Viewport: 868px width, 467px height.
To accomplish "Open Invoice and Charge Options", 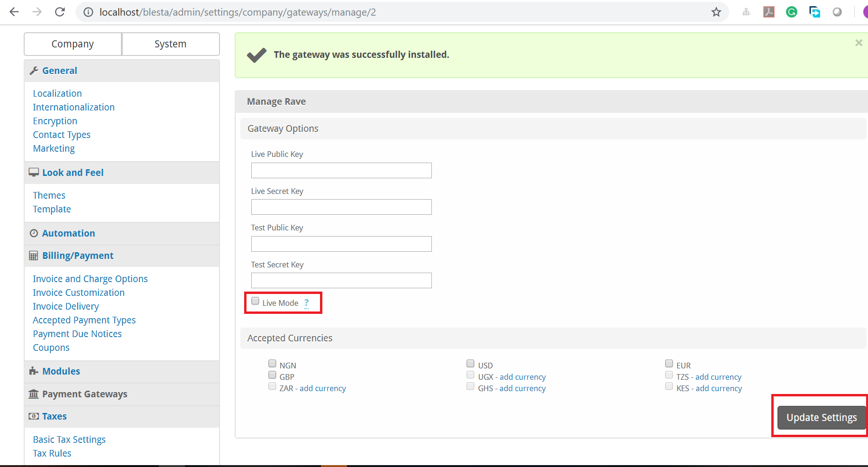I will (x=91, y=279).
